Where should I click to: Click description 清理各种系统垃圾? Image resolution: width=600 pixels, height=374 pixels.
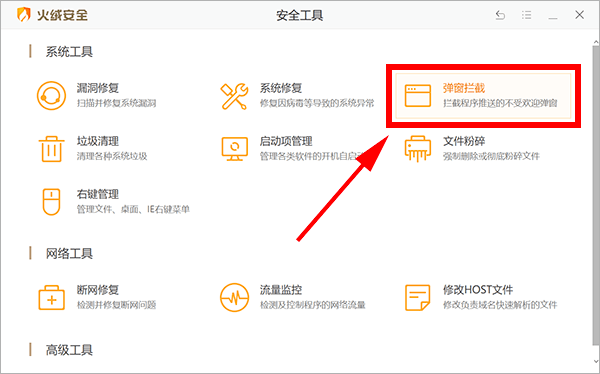tap(112, 156)
